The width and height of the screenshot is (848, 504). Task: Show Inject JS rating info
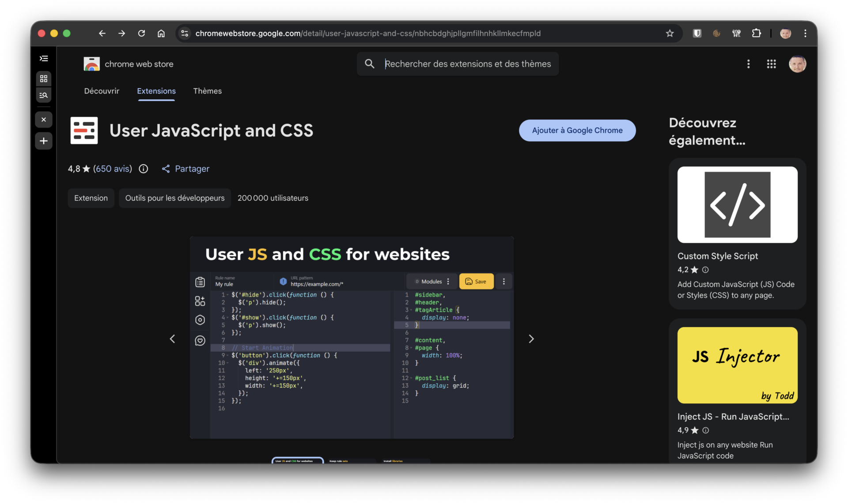point(706,430)
